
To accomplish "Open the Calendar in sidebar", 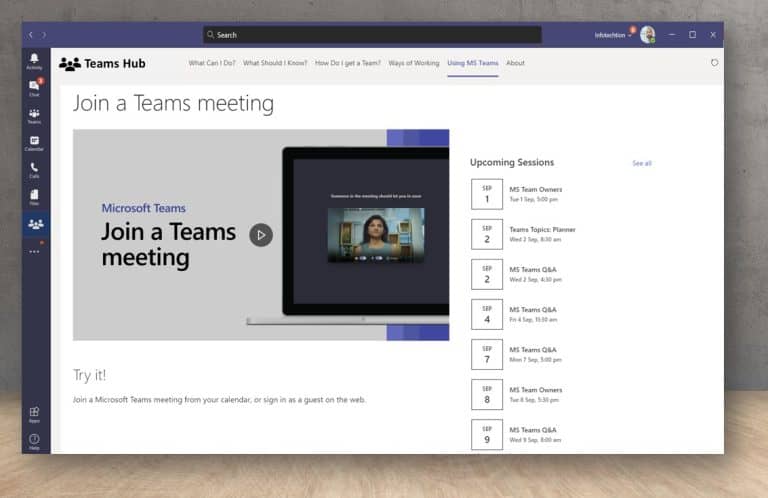I will tap(34, 143).
